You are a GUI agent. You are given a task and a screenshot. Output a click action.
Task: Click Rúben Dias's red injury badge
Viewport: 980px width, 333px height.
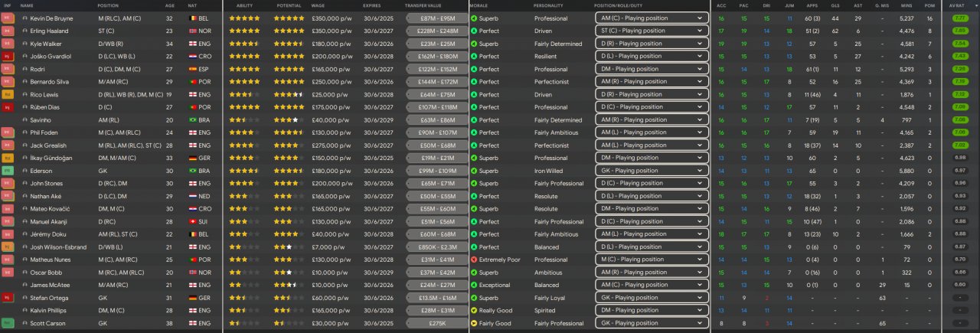8,107
